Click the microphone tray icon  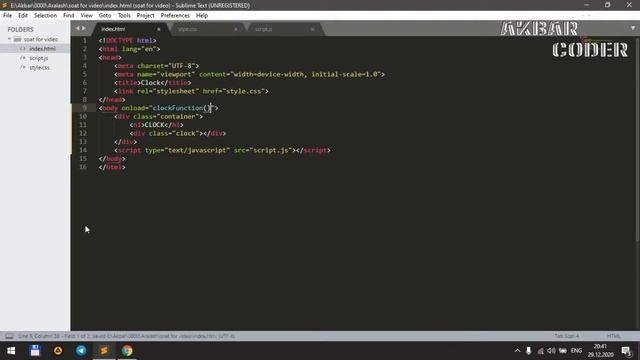(529, 351)
